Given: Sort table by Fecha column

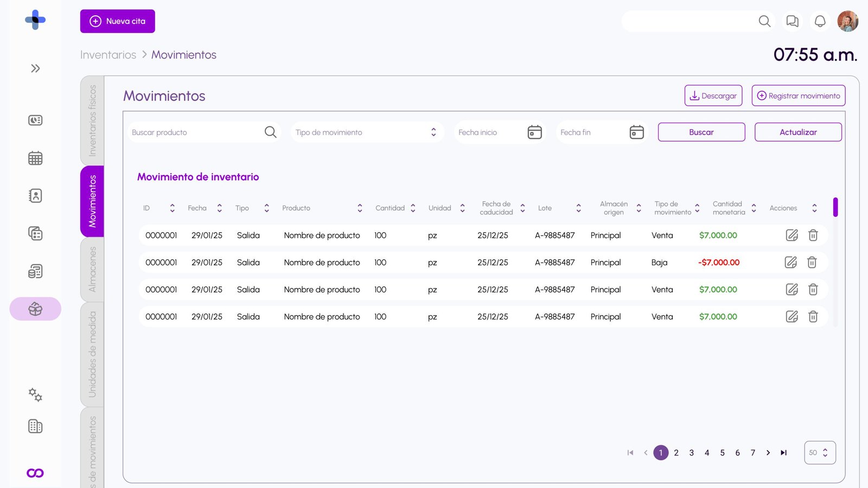Looking at the screenshot, I should tap(219, 208).
